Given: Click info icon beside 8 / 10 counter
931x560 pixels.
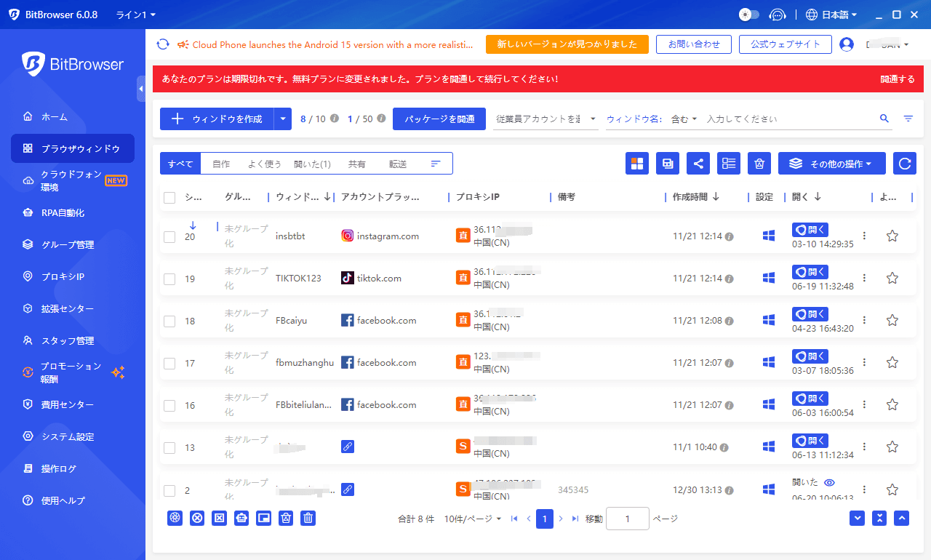Looking at the screenshot, I should tap(335, 119).
